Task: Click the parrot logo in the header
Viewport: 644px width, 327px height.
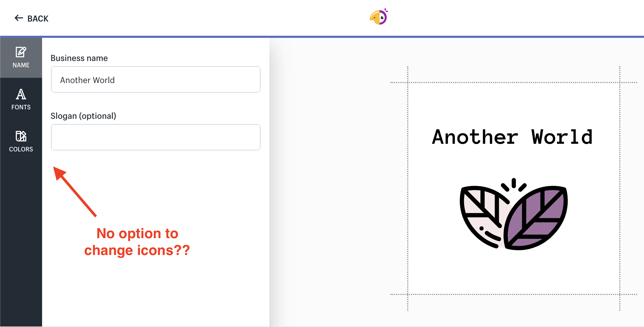Action: (x=379, y=17)
